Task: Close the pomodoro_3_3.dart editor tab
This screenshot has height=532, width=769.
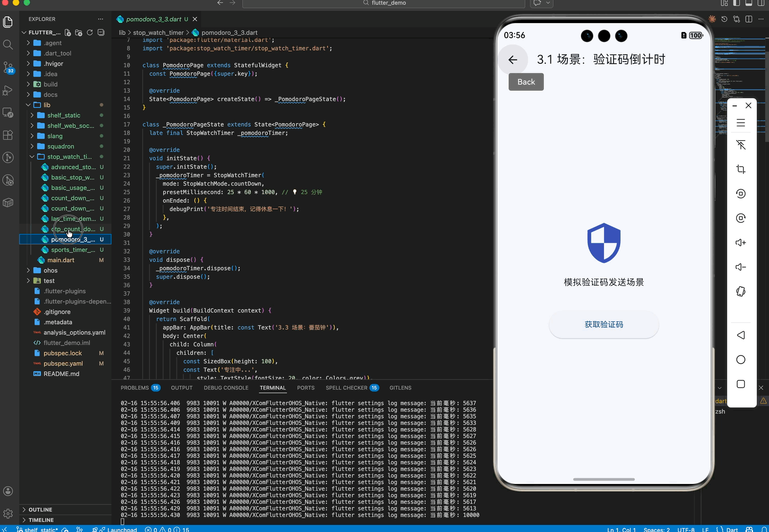Action: (195, 19)
